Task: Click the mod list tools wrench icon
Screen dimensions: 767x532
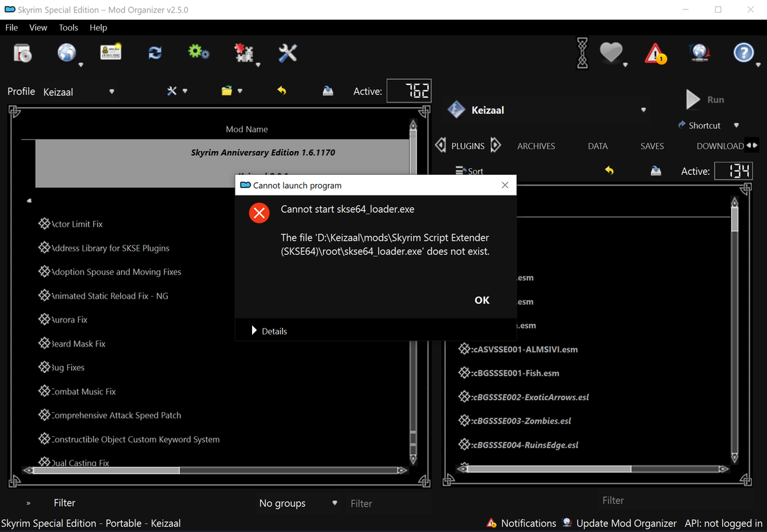Action: [172, 91]
